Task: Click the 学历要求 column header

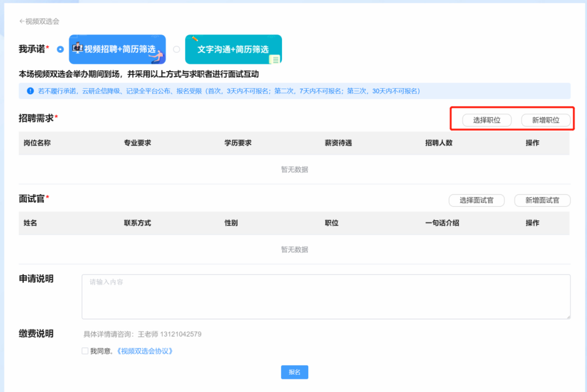Action: click(x=238, y=143)
